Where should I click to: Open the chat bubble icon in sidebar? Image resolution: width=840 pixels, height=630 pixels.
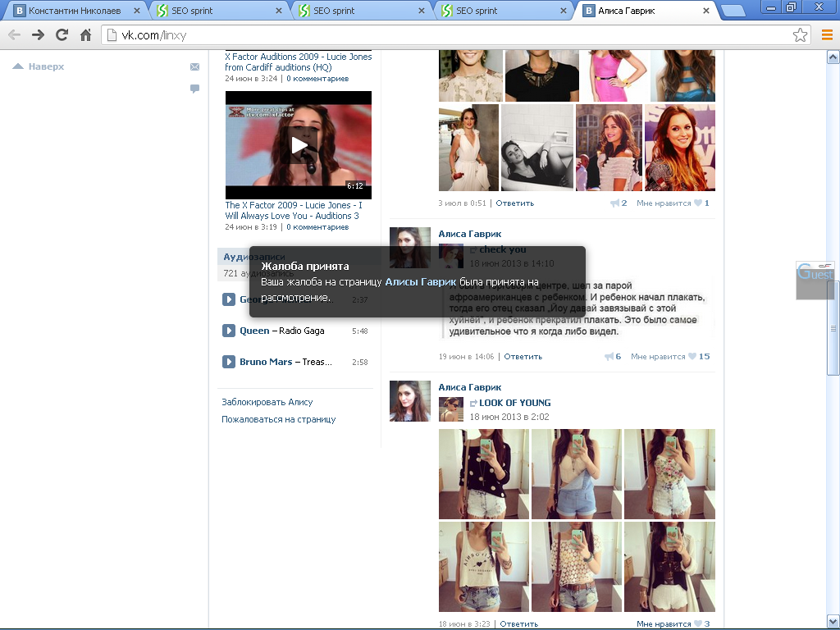(x=194, y=89)
